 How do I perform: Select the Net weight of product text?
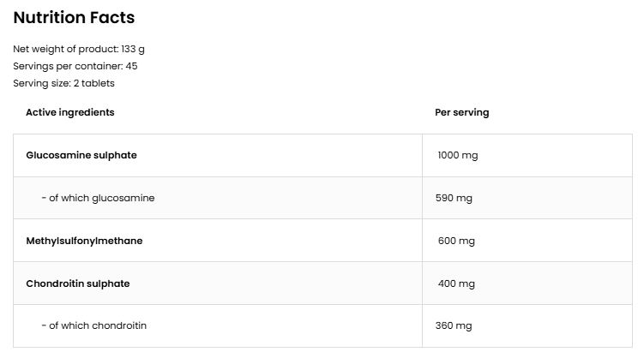(79, 49)
